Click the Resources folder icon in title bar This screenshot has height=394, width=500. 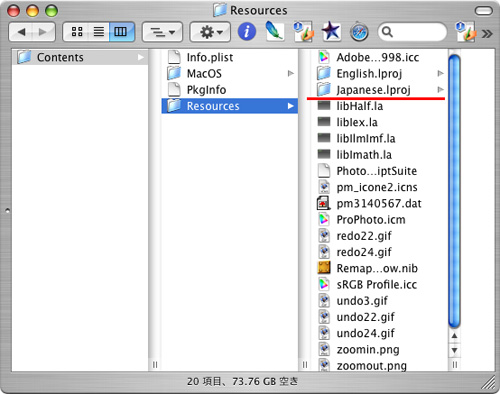(220, 10)
